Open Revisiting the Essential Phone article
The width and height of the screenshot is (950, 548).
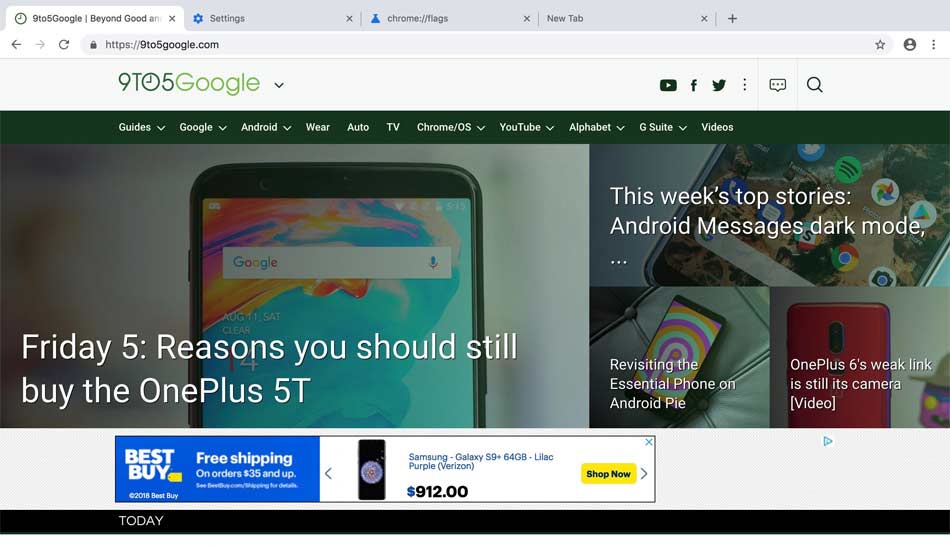pyautogui.click(x=673, y=384)
